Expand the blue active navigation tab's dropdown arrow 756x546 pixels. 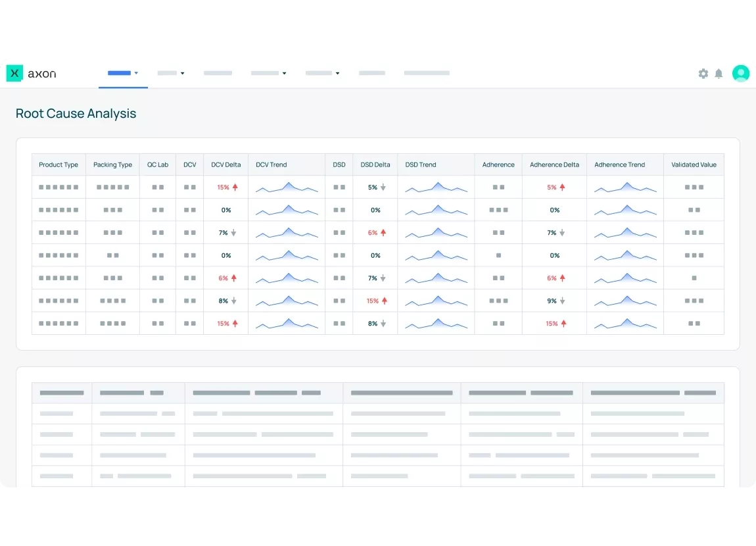[137, 73]
